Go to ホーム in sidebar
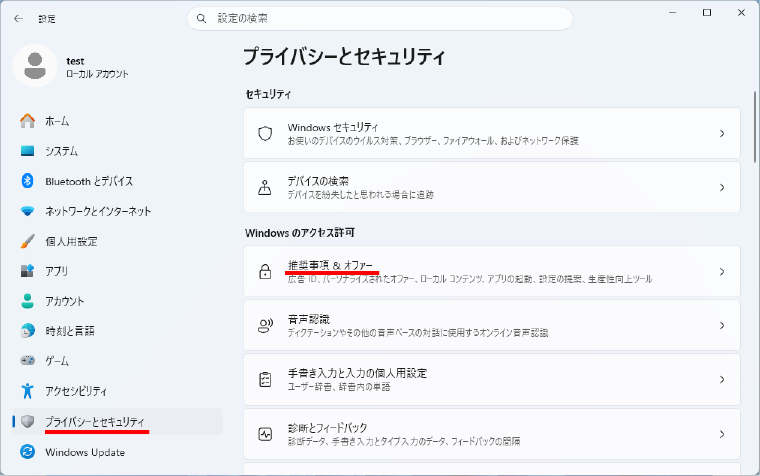 point(117,121)
